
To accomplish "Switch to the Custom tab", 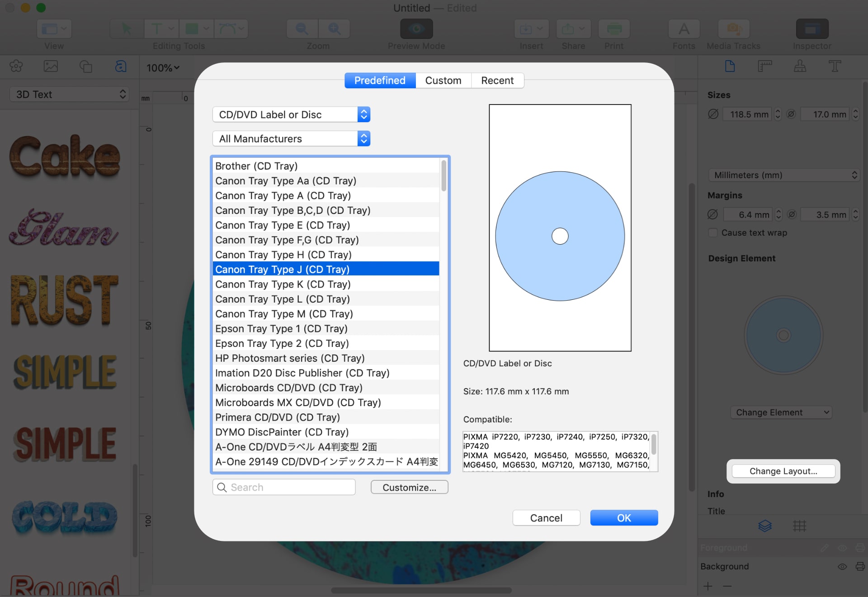I will 443,80.
